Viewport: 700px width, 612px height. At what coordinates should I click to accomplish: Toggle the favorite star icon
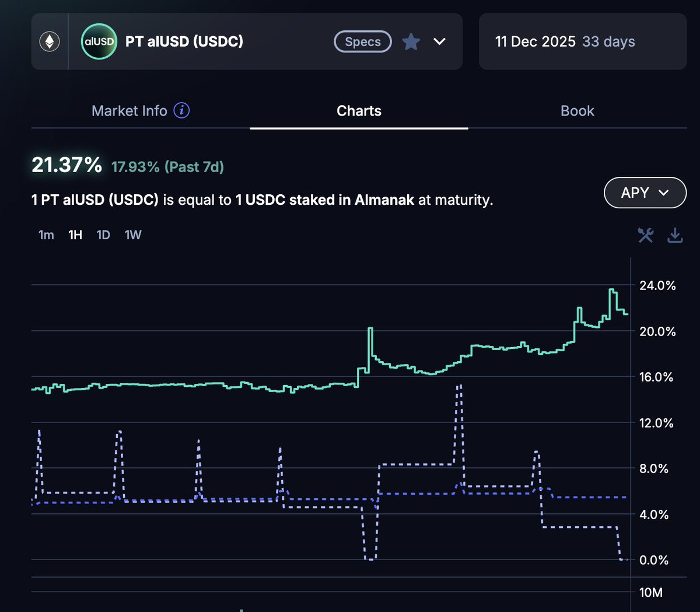411,41
